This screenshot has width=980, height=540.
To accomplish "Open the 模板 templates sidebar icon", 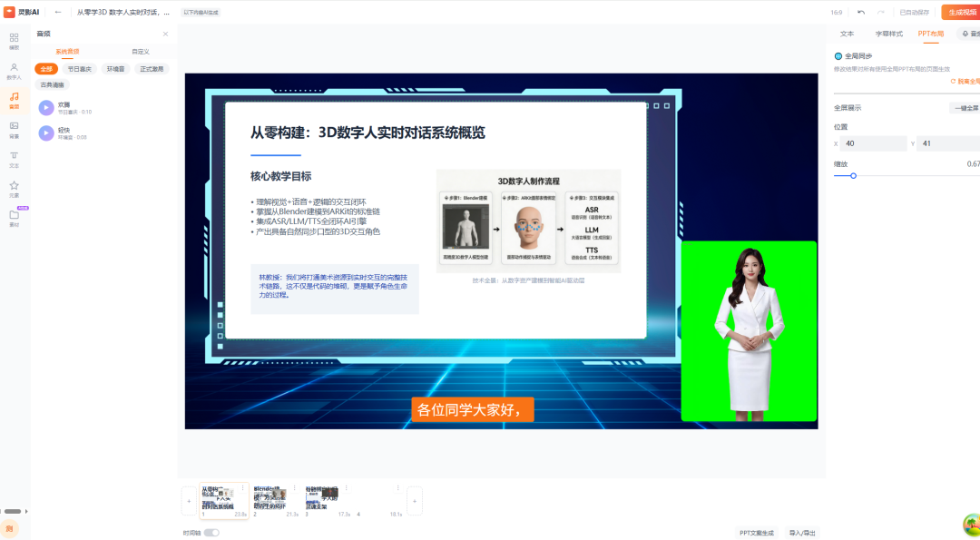I will click(x=14, y=41).
